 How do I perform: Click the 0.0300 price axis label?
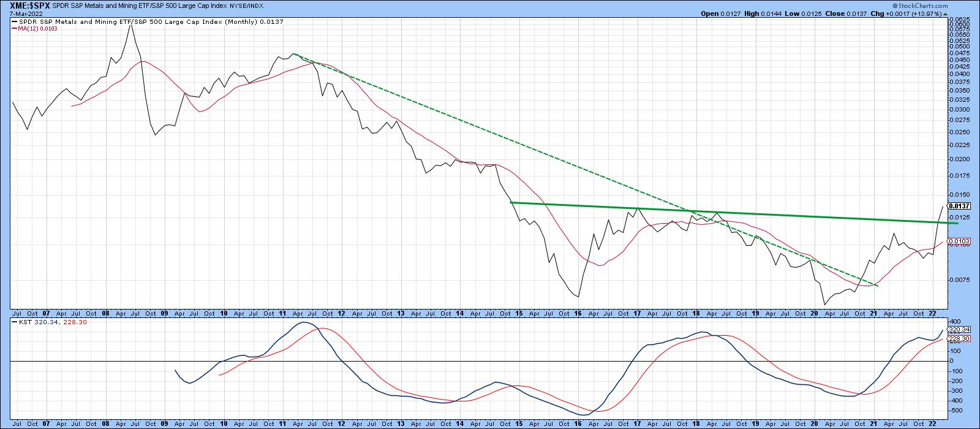click(959, 109)
